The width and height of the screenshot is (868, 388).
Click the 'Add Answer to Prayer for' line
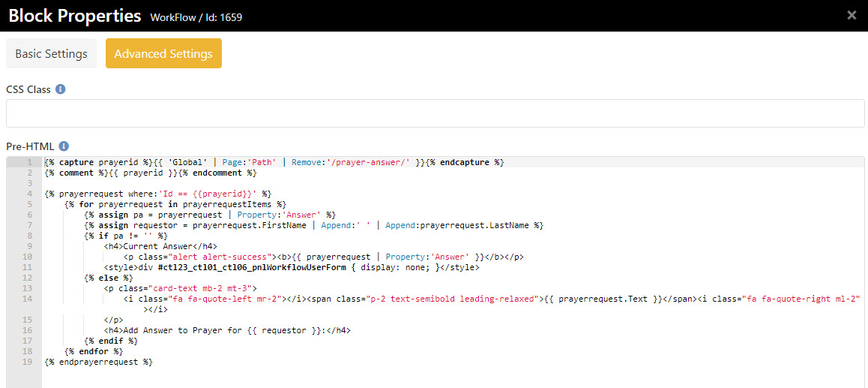[228, 330]
